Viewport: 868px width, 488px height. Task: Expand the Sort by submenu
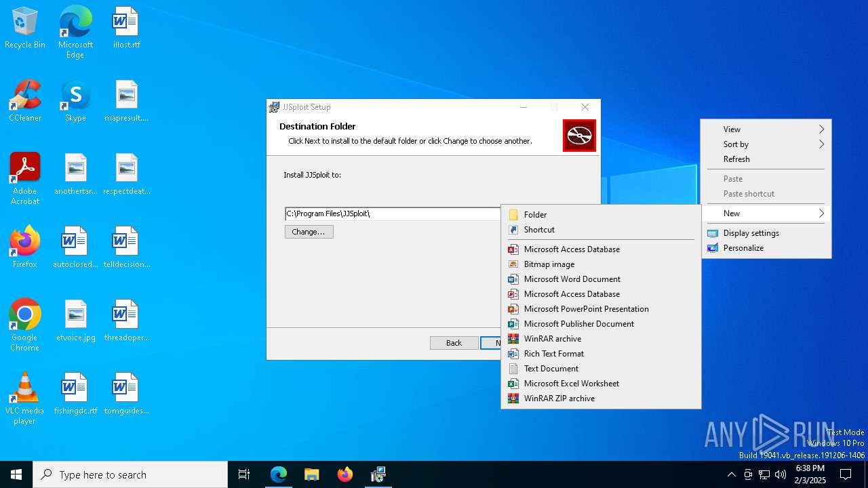766,144
